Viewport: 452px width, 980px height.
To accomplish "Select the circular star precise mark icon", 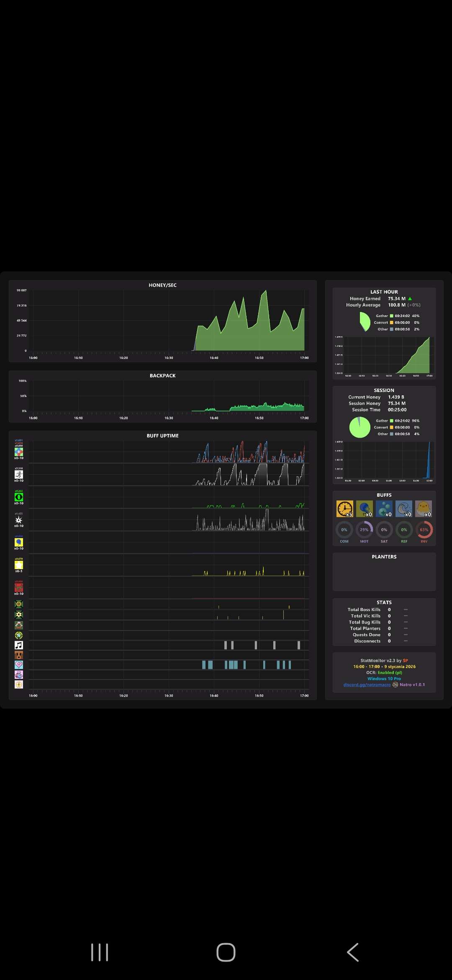I will [19, 635].
